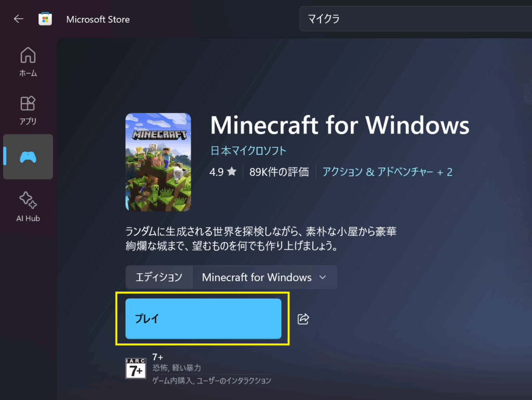Click the Minecraft for Windows heading
Image resolution: width=532 pixels, height=400 pixels.
click(x=340, y=125)
